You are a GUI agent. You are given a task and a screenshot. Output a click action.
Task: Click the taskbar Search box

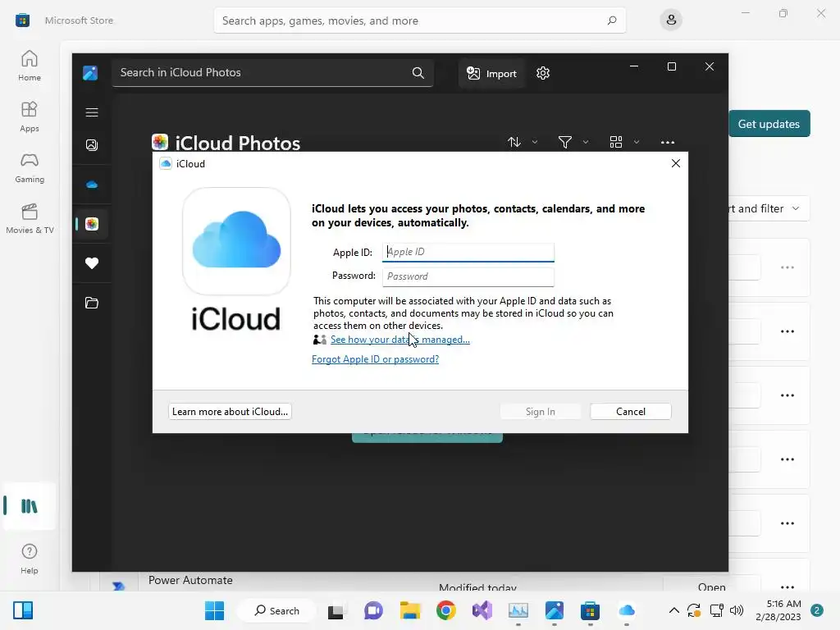coord(277,610)
